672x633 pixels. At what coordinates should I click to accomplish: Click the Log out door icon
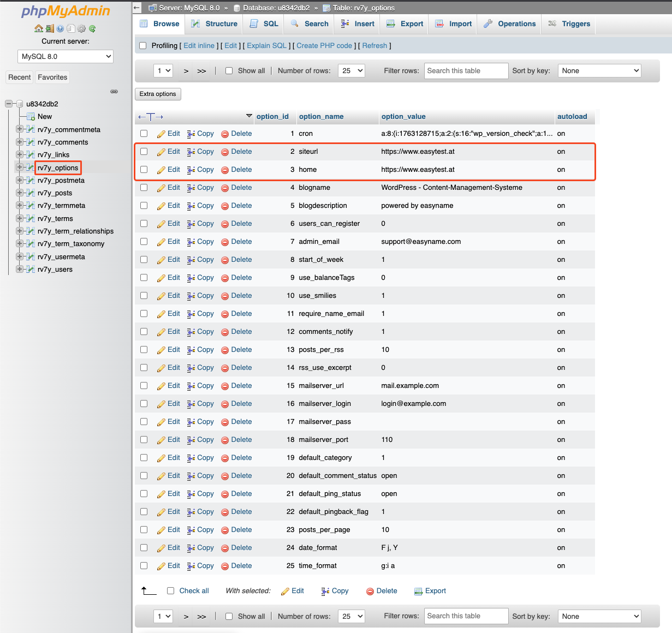pos(49,28)
